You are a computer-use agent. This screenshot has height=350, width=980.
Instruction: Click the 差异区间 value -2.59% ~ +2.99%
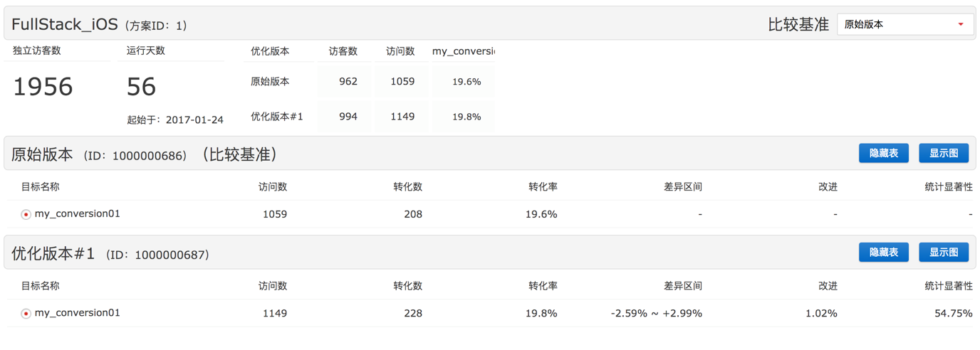pyautogui.click(x=656, y=313)
